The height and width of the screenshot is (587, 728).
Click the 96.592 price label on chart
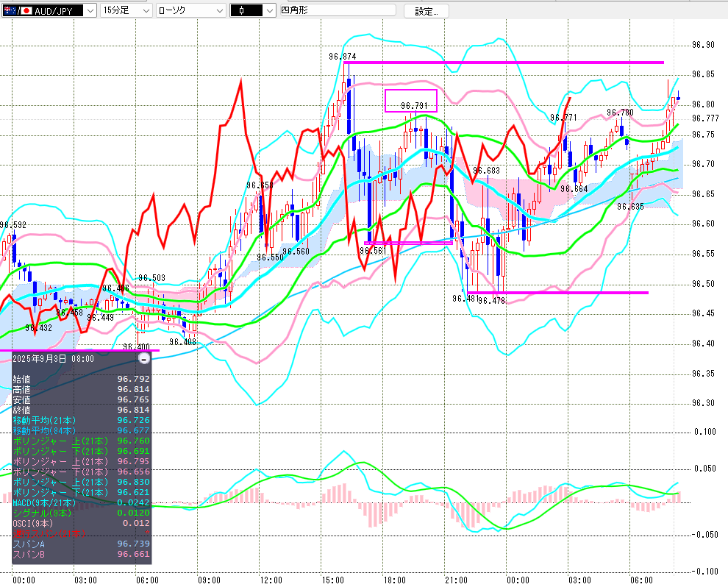pos(13,225)
